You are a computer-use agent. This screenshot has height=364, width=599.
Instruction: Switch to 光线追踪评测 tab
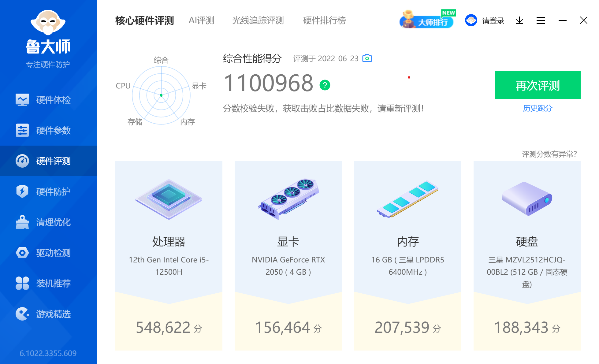click(258, 20)
